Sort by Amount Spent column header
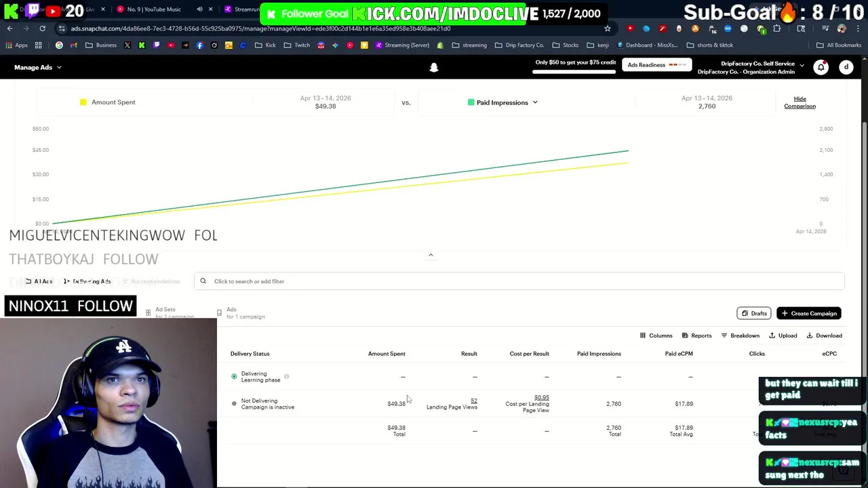The height and width of the screenshot is (488, 868). pyautogui.click(x=387, y=354)
